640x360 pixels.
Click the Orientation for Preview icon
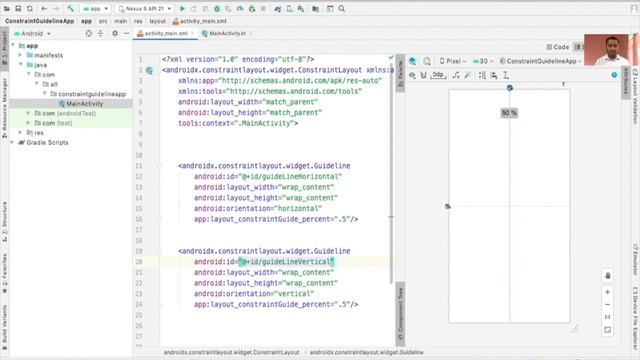pos(427,61)
